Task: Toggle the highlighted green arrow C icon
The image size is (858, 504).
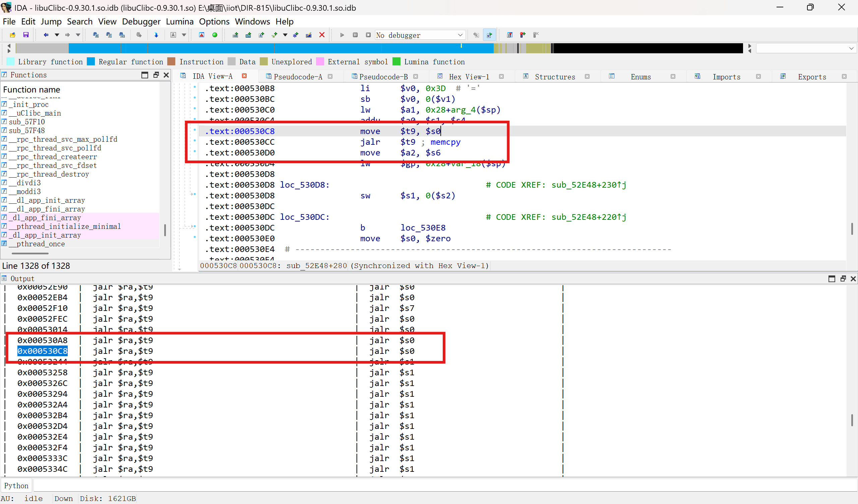Action: 489,35
